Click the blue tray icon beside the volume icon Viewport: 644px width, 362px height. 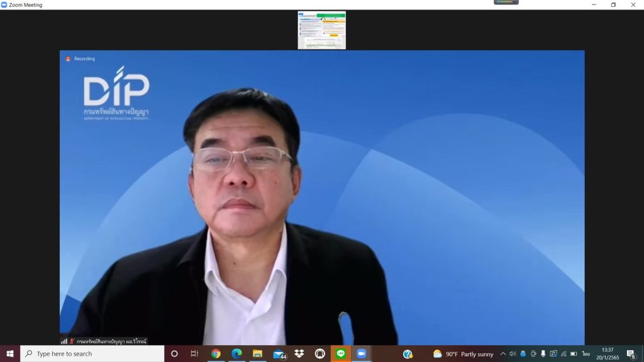pos(523,354)
